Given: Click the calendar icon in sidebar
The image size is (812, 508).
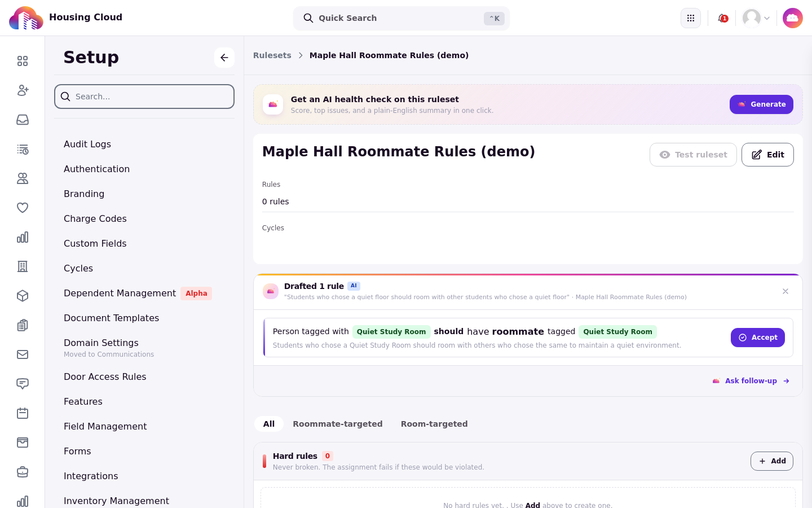Looking at the screenshot, I should pyautogui.click(x=23, y=413).
